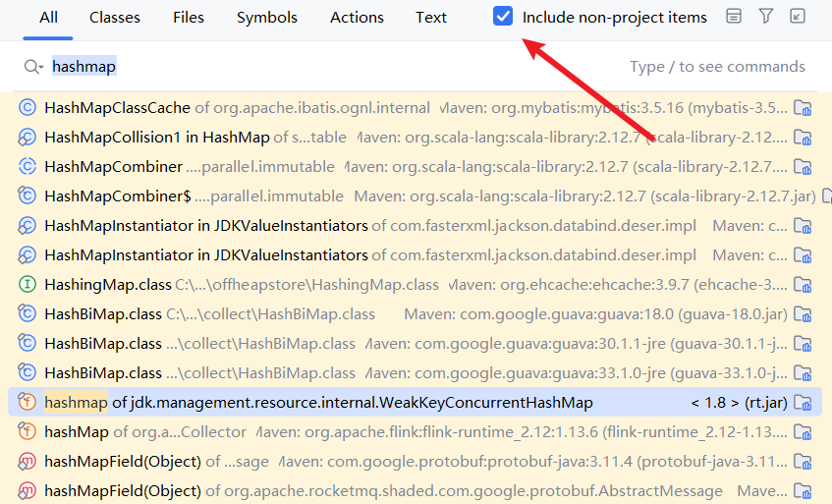Click Open in Find Tool Window icon
Image resolution: width=832 pixels, height=504 pixels.
click(x=798, y=17)
